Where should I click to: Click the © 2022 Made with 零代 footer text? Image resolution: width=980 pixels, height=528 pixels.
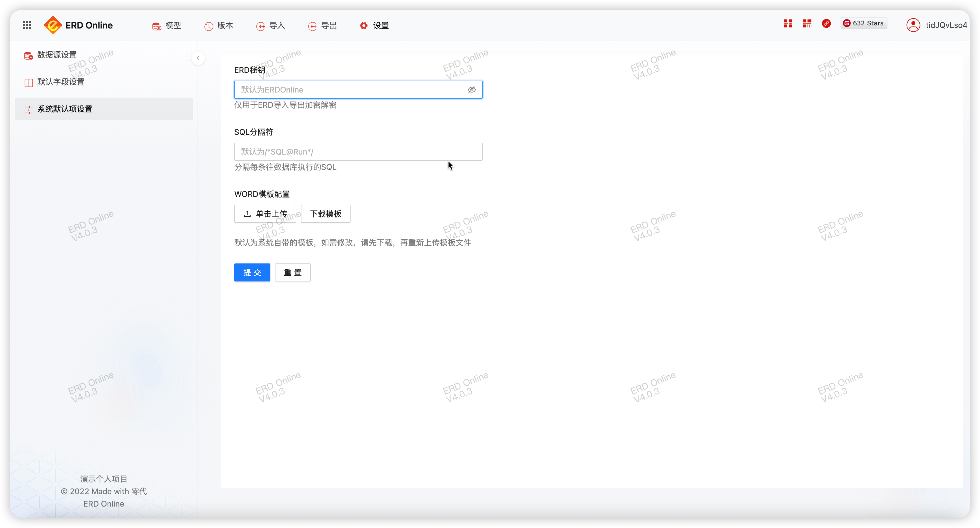coord(104,491)
